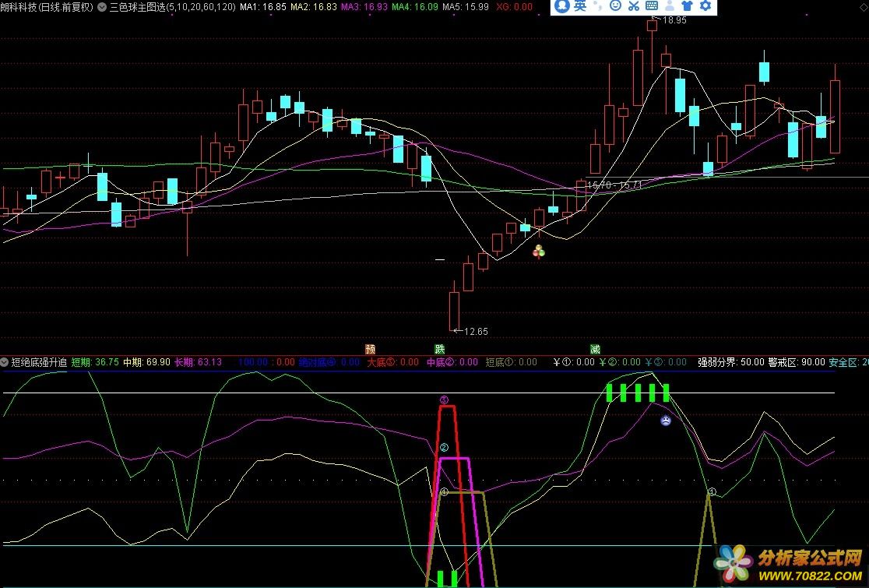Click the MA3: 16.93 value
Image resolution: width=869 pixels, height=588 pixels.
coord(364,7)
